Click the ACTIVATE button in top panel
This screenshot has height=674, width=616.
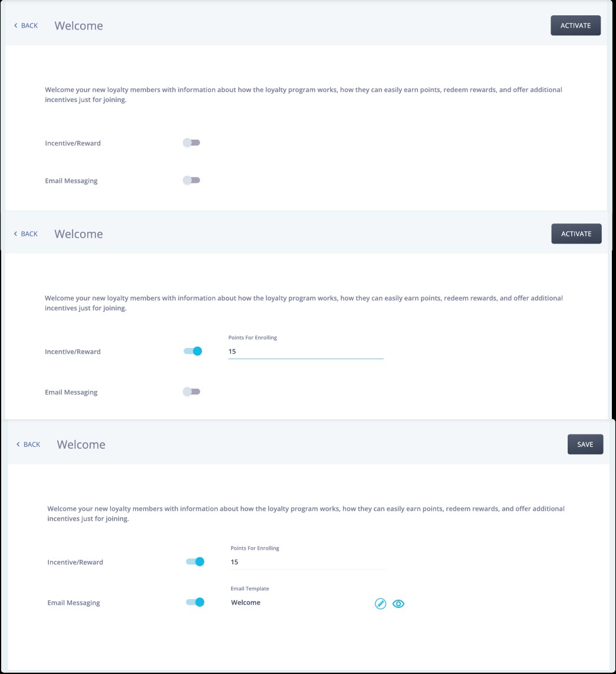(575, 25)
